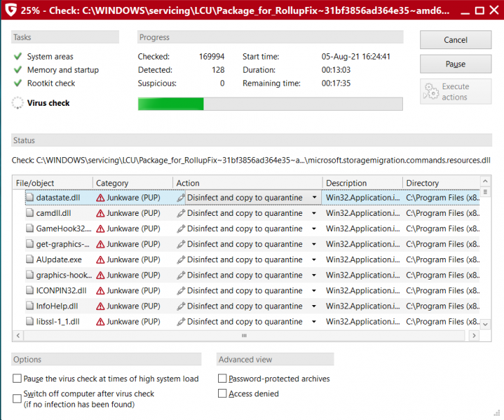Click the disinfect syringe icon in GameHook32 row
504x420 pixels.
pyautogui.click(x=181, y=228)
